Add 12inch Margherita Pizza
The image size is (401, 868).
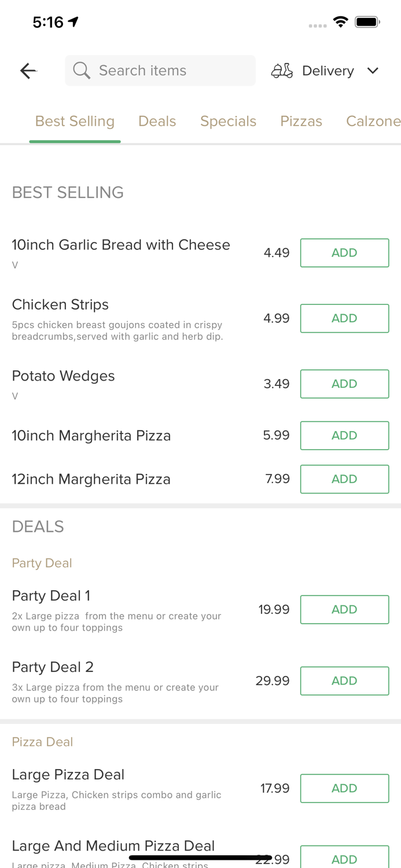(344, 479)
